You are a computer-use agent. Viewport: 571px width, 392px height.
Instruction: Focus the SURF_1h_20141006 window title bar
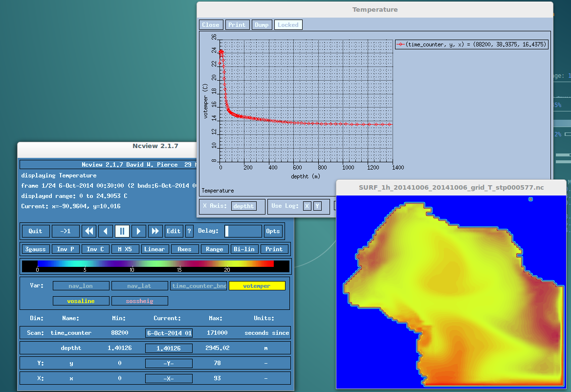pyautogui.click(x=451, y=188)
